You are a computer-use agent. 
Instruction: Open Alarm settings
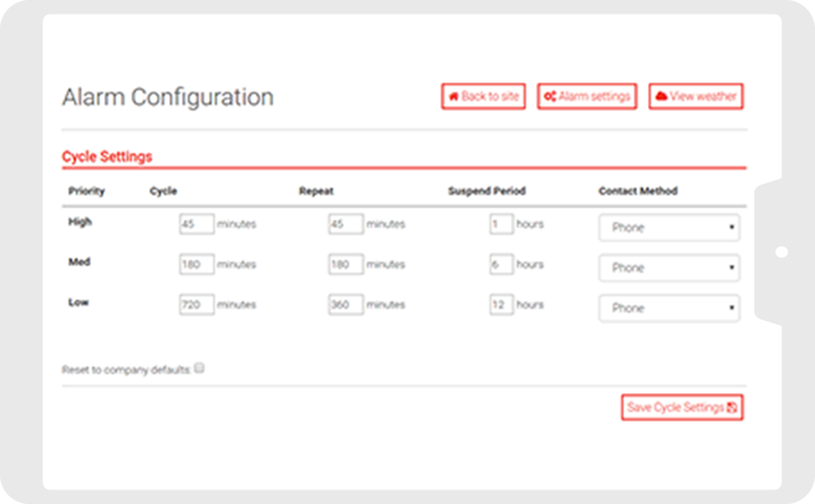[x=586, y=96]
